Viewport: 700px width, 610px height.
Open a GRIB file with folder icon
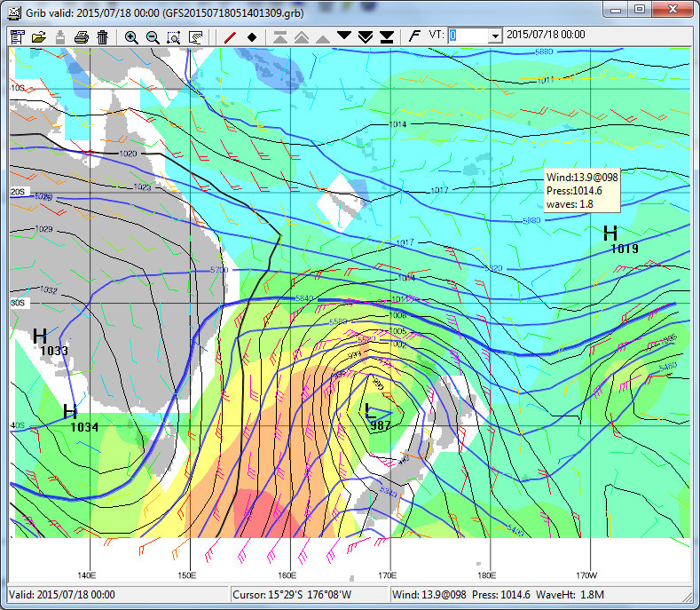[39, 36]
